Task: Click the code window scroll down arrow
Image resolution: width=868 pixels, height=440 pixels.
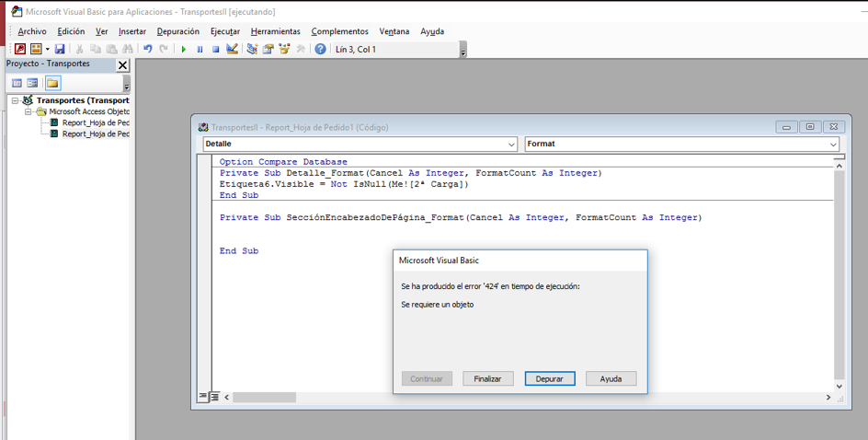Action: pos(839,387)
